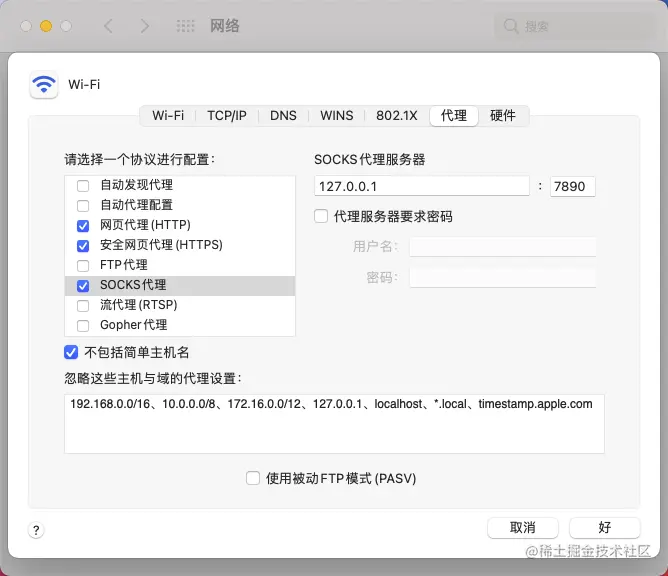Screen dimensions: 668x576
Task: Click the back navigation arrow
Action: click(108, 26)
